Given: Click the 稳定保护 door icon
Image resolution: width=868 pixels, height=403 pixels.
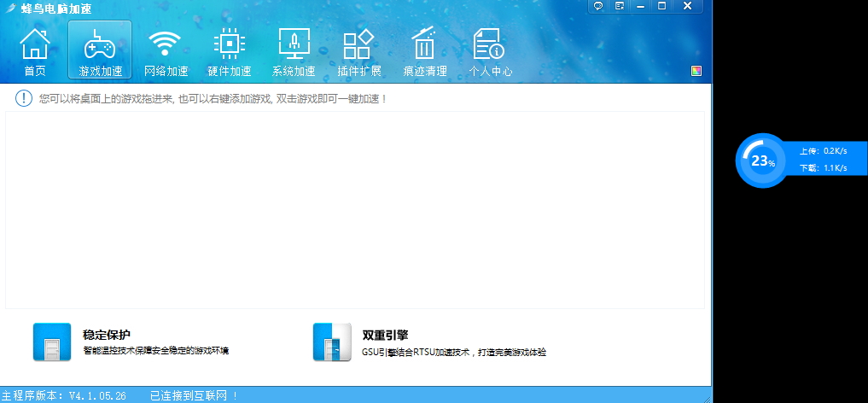Looking at the screenshot, I should coord(52,342).
